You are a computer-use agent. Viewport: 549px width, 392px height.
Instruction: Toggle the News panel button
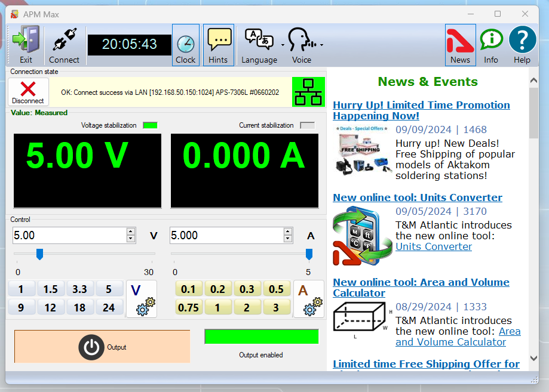460,45
